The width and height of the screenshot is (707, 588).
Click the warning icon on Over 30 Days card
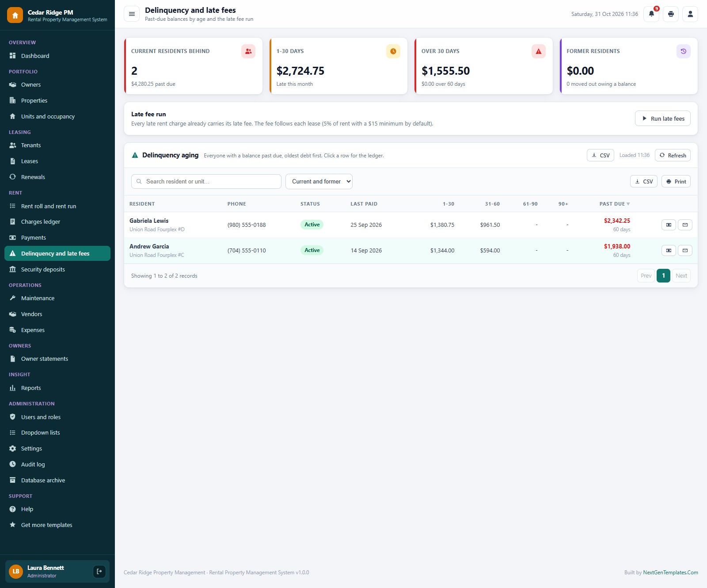click(x=539, y=51)
